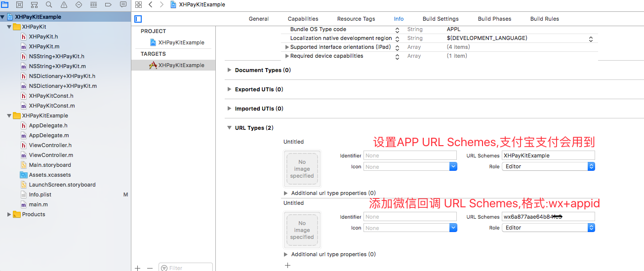Expand the Document Types section
This screenshot has width=644, height=271.
229,70
